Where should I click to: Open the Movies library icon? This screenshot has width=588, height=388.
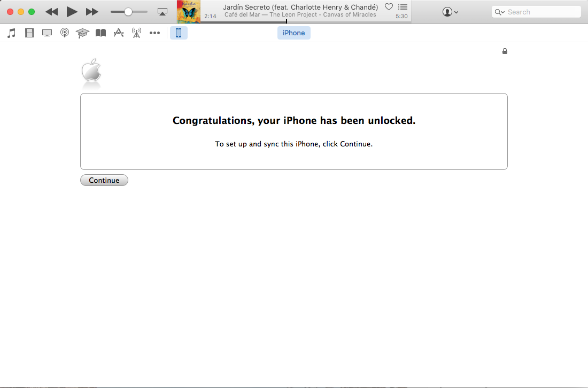(x=29, y=33)
